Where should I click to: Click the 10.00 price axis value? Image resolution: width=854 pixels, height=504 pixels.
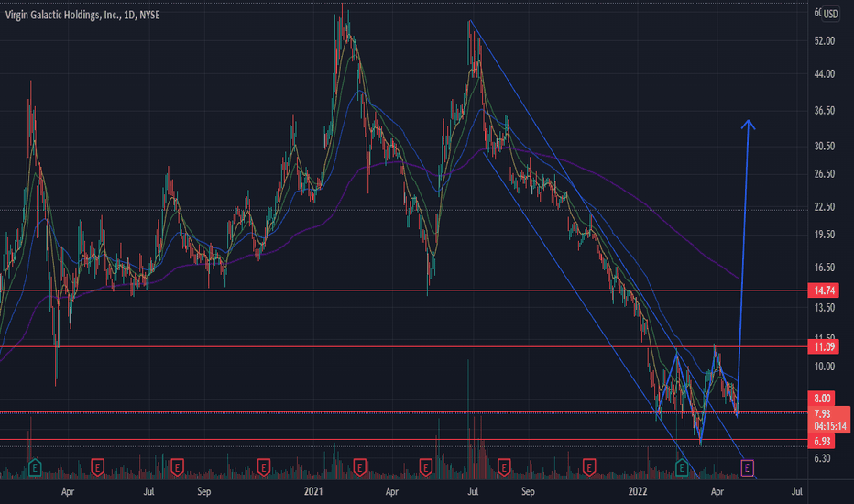tap(824, 367)
